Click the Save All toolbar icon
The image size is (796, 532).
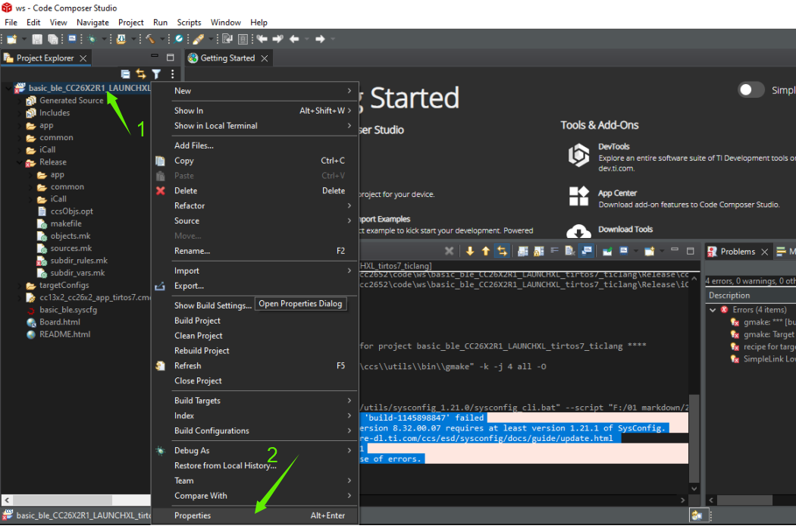point(52,39)
